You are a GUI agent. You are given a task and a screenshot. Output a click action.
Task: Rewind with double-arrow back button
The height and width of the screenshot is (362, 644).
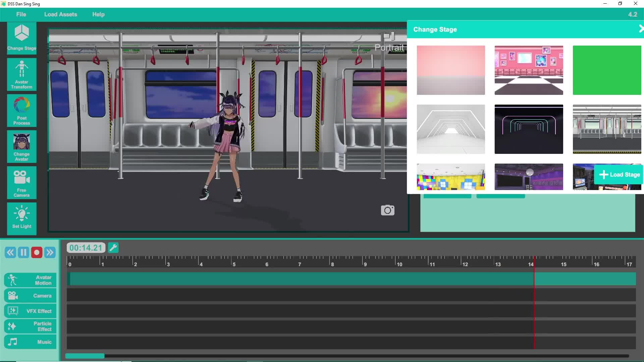10,252
